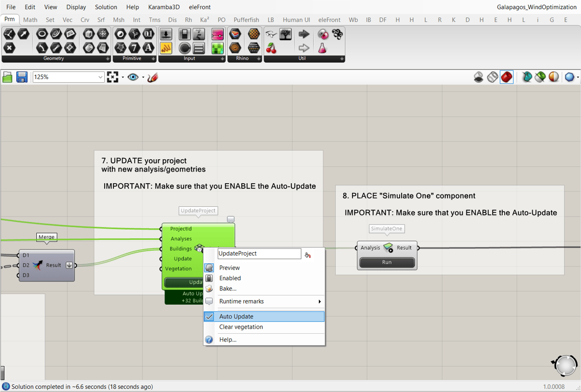Select the Number 0.1 primitive icon
The width and height of the screenshot is (581, 392).
[x=148, y=34]
